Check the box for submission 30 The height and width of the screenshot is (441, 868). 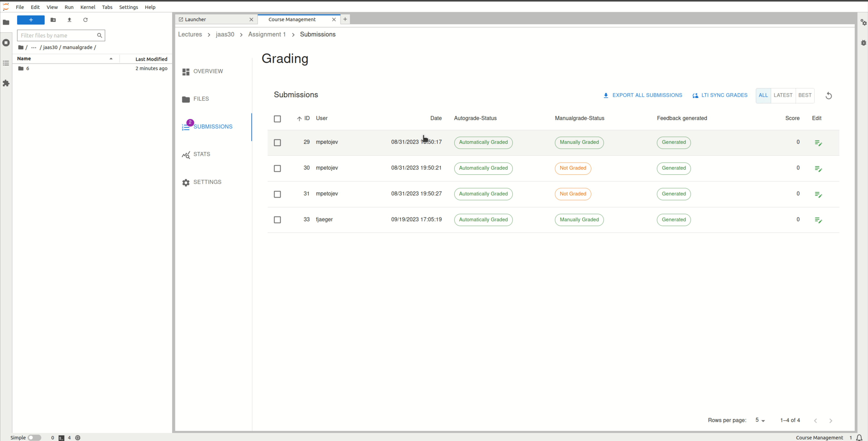click(x=277, y=169)
